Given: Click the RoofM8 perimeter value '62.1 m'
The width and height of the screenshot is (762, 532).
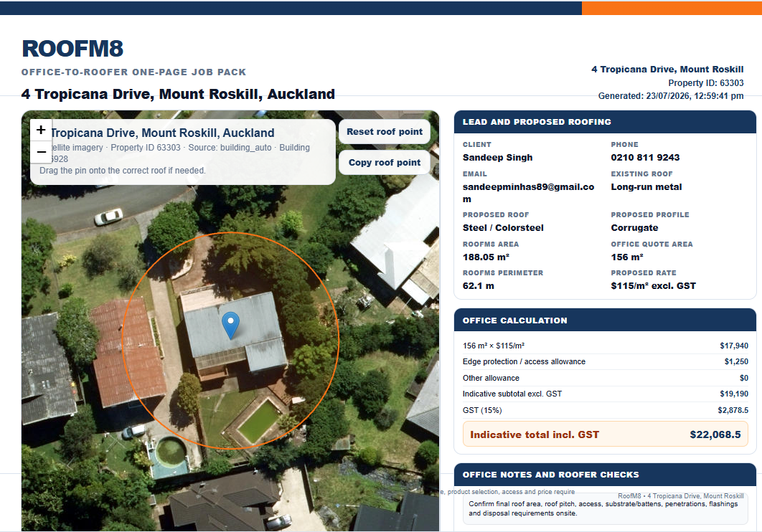Looking at the screenshot, I should tap(478, 286).
